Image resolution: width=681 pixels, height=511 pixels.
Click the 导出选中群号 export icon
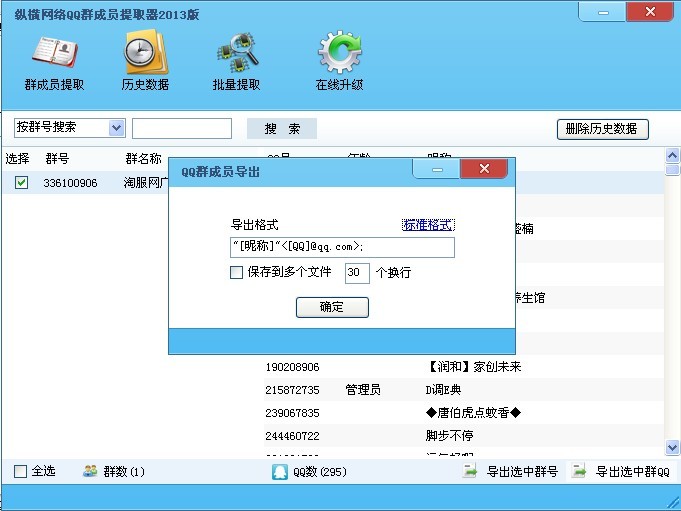click(x=469, y=471)
